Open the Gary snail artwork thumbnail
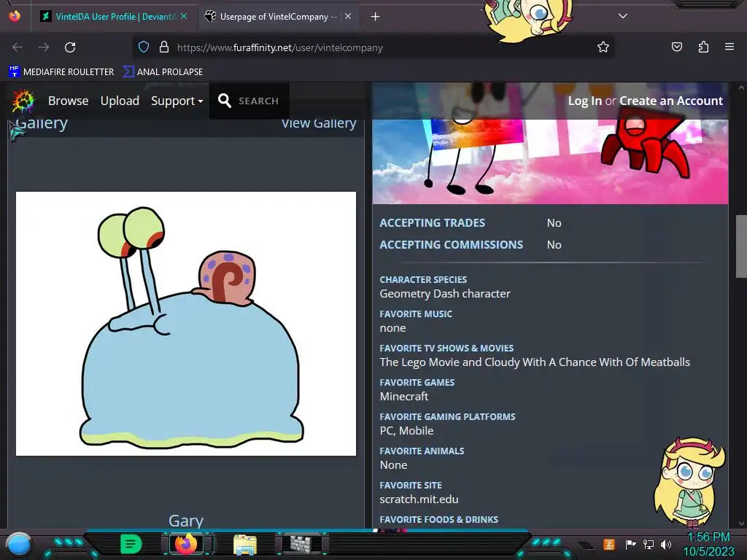Image resolution: width=747 pixels, height=560 pixels. click(x=186, y=324)
